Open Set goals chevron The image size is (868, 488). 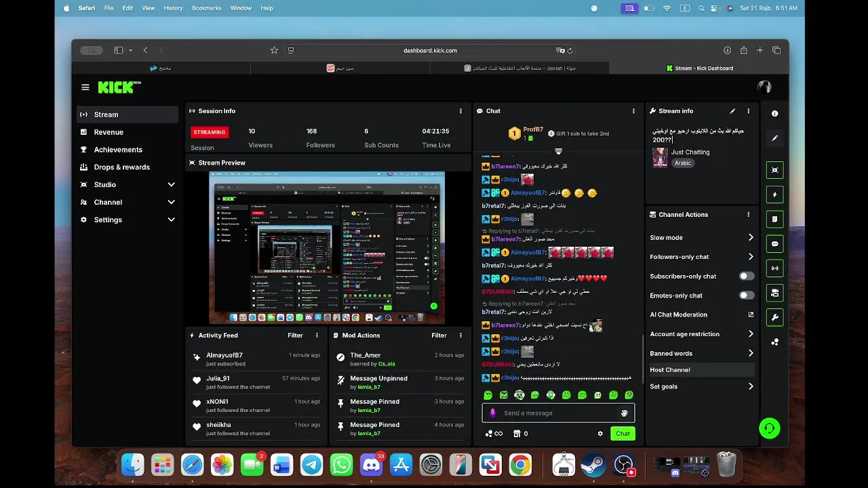pos(751,386)
